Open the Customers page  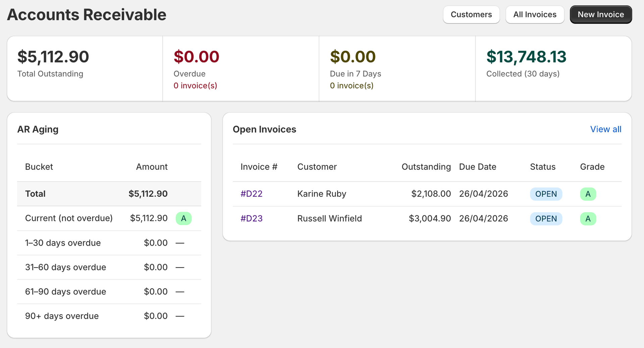(x=471, y=14)
